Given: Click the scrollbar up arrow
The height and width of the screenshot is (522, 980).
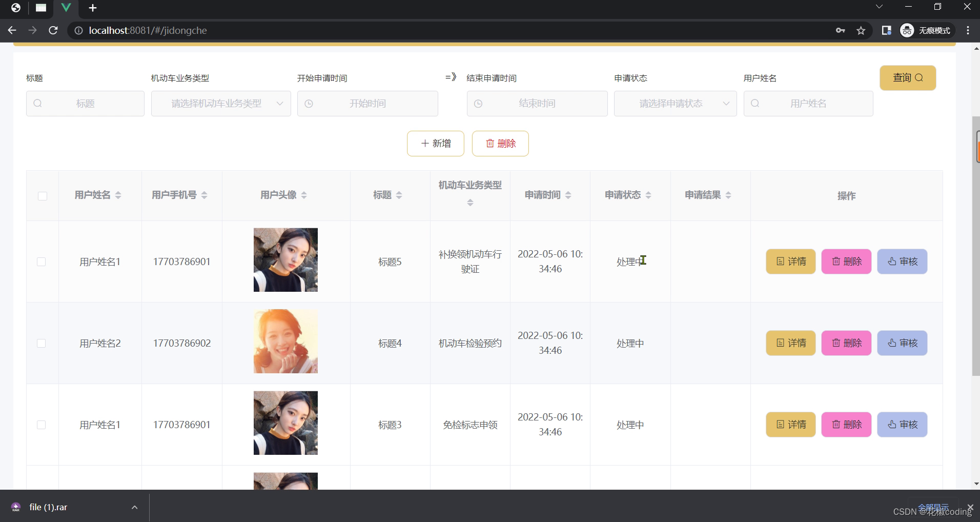Looking at the screenshot, I should (x=976, y=48).
